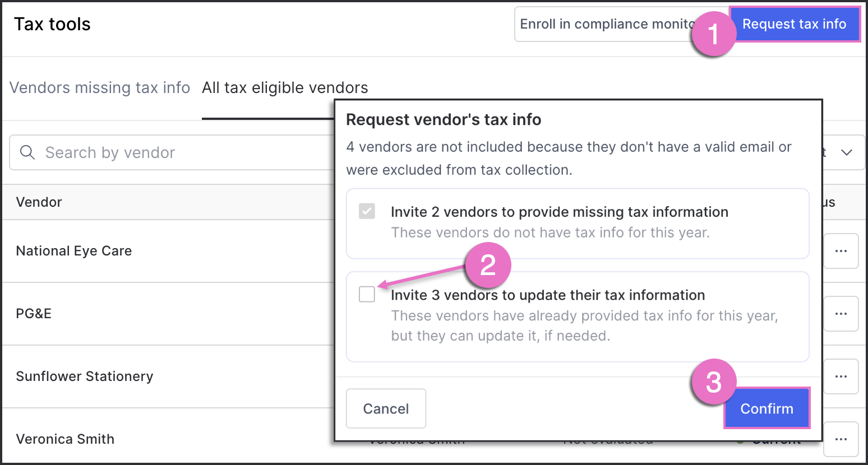Open Veronica Smith vendor entry

click(x=65, y=439)
